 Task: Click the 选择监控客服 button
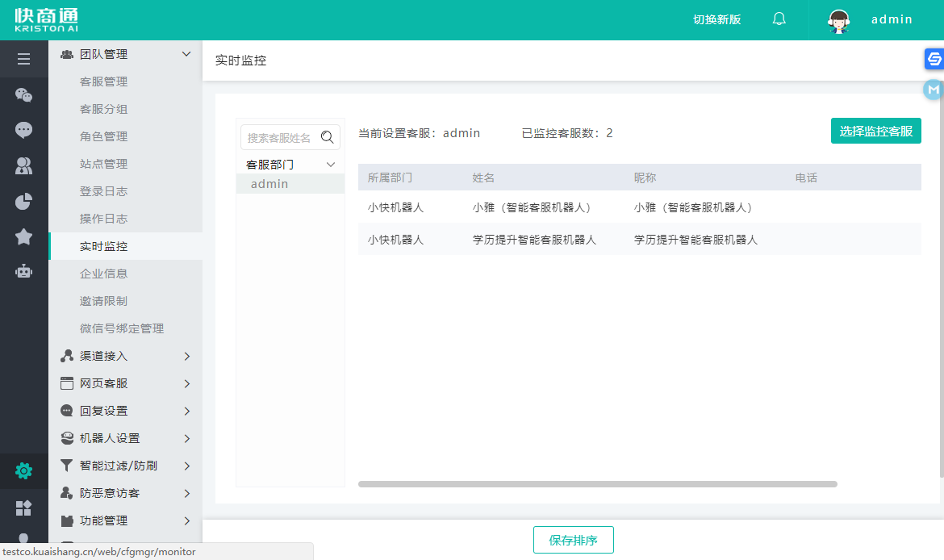[875, 132]
